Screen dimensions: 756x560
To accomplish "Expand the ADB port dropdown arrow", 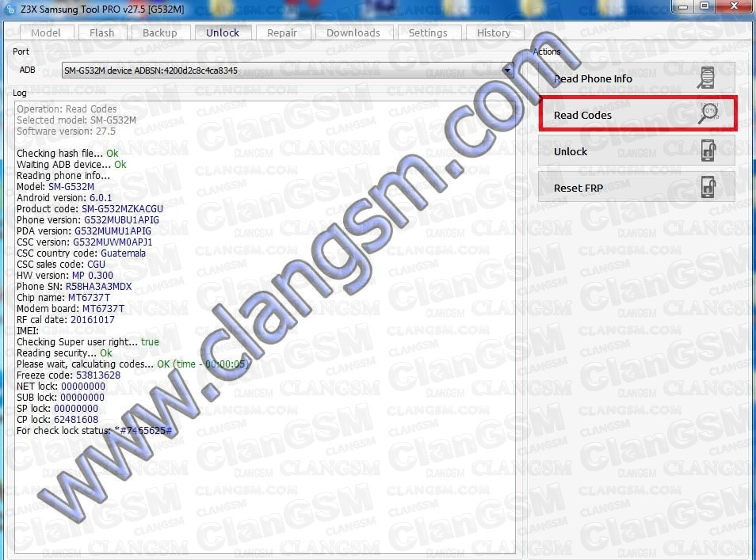I will point(507,70).
